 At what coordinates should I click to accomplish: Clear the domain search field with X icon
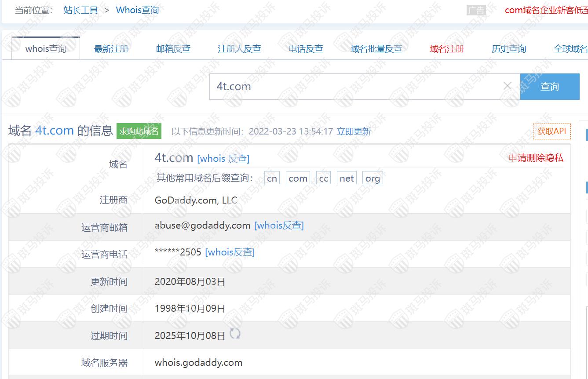507,86
